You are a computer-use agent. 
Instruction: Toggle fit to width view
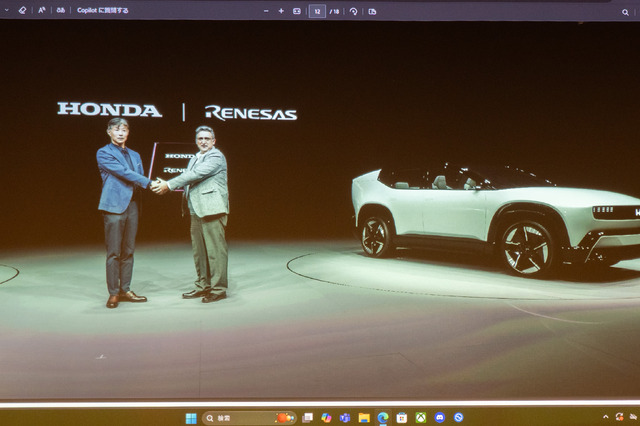[x=297, y=11]
